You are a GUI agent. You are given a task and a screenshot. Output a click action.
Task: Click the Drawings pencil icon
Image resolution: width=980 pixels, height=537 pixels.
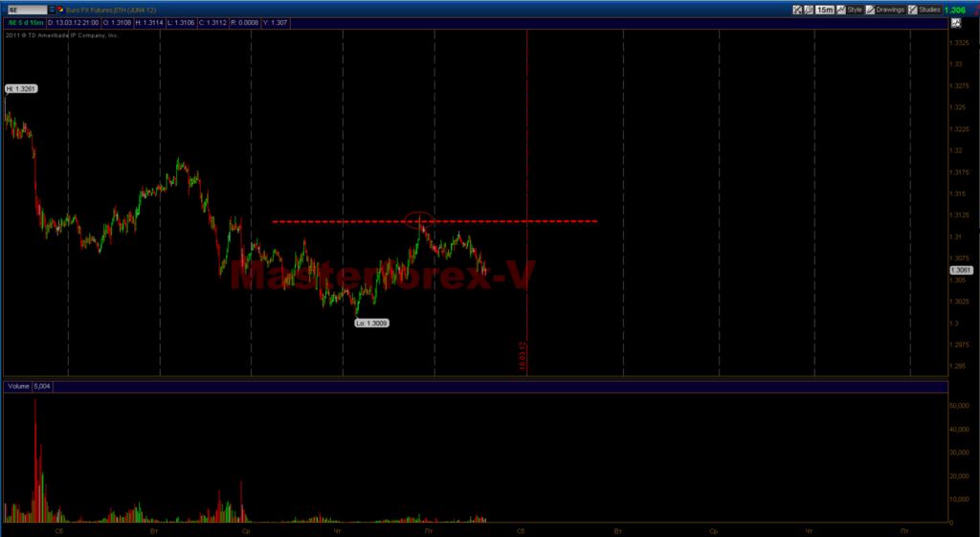pyautogui.click(x=870, y=10)
